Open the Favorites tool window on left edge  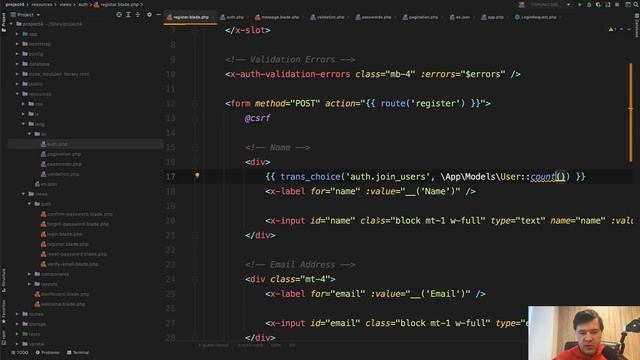click(4, 312)
